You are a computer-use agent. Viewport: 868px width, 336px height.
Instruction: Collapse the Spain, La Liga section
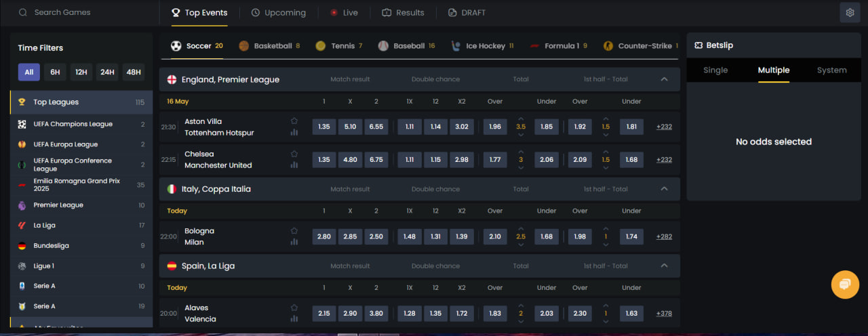(665, 266)
